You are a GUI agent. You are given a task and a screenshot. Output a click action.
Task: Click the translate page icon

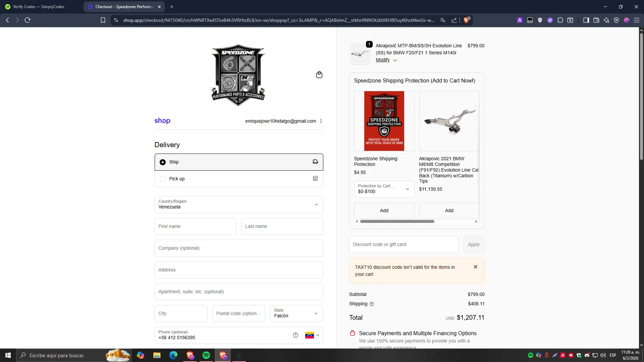[443, 20]
